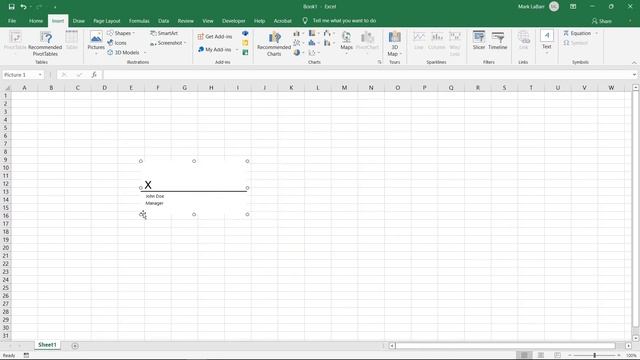The image size is (640, 360).
Task: Switch to the View tab
Action: pyautogui.click(x=208, y=21)
